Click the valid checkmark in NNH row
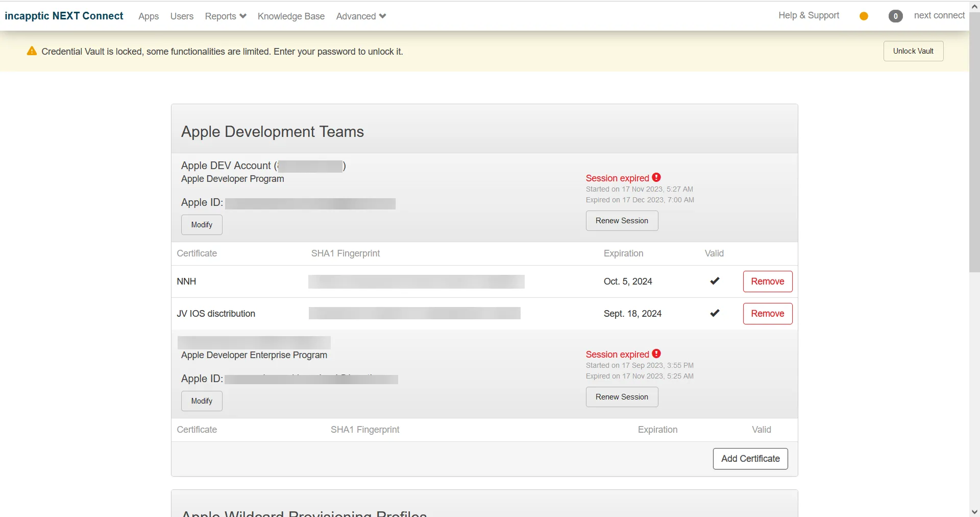The width and height of the screenshot is (980, 517). 715,281
